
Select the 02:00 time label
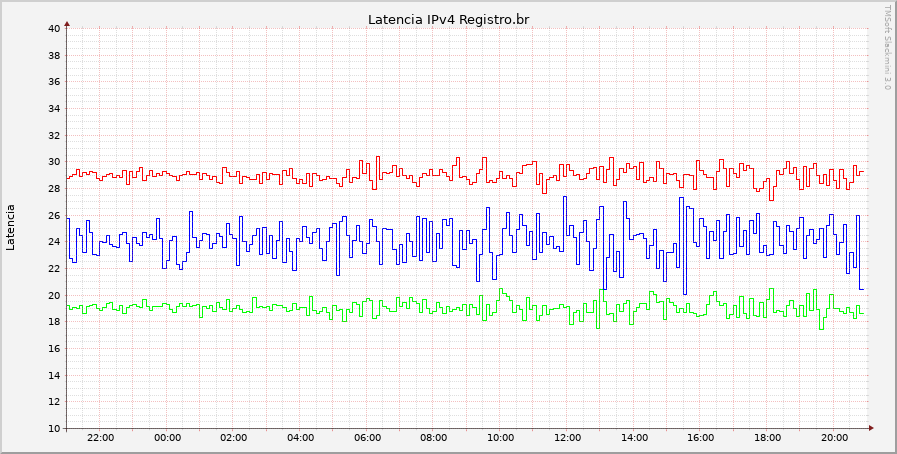[234, 438]
